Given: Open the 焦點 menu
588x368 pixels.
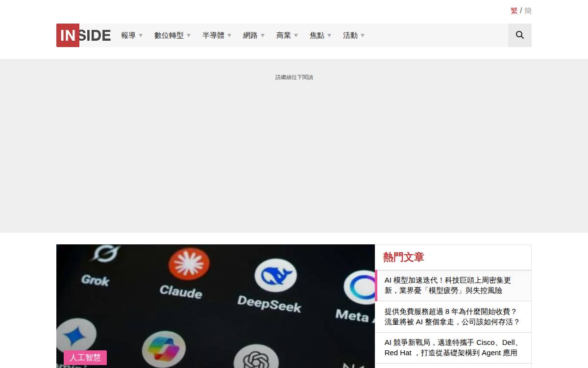Looking at the screenshot, I should 317,35.
